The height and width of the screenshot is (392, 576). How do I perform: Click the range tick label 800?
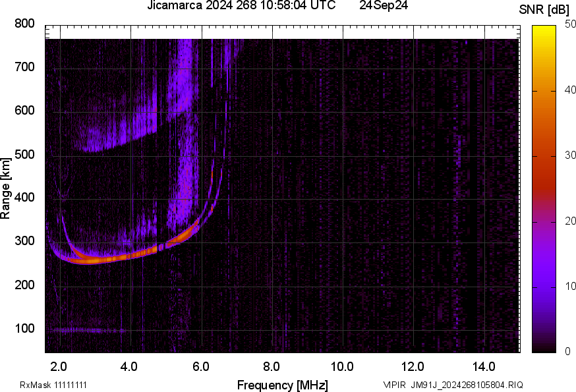24,24
